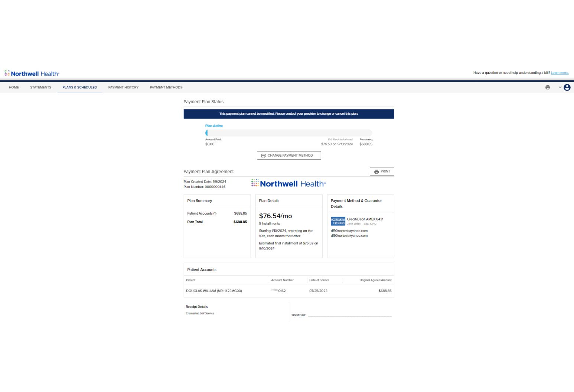The image size is (574, 392).
Task: Click the payment card icon on Change Payment Method
Action: click(264, 156)
